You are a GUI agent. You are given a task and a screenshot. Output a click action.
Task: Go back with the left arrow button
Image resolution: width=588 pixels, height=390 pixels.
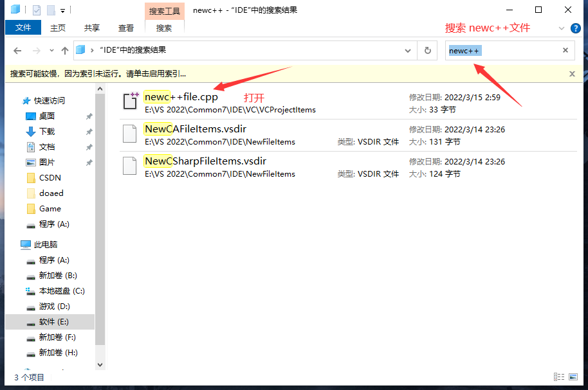tap(17, 51)
